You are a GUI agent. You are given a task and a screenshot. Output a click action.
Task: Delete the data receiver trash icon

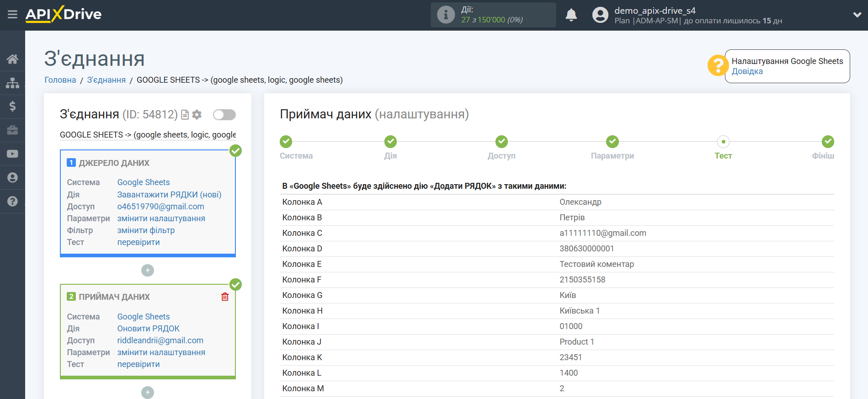(x=225, y=297)
